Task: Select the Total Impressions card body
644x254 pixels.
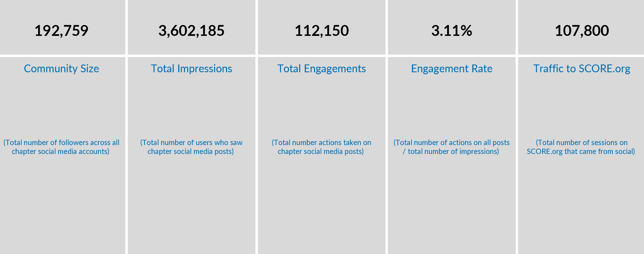Action: point(191,156)
